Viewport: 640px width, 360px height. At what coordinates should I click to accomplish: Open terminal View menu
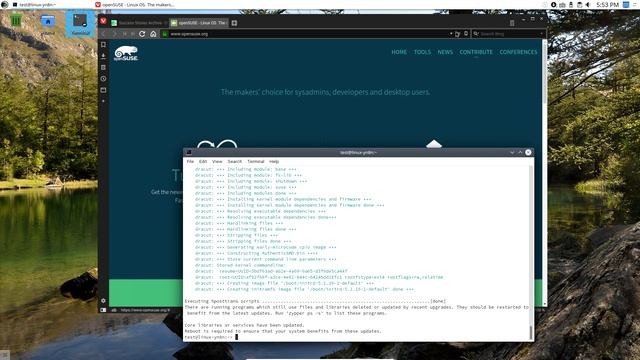217,162
